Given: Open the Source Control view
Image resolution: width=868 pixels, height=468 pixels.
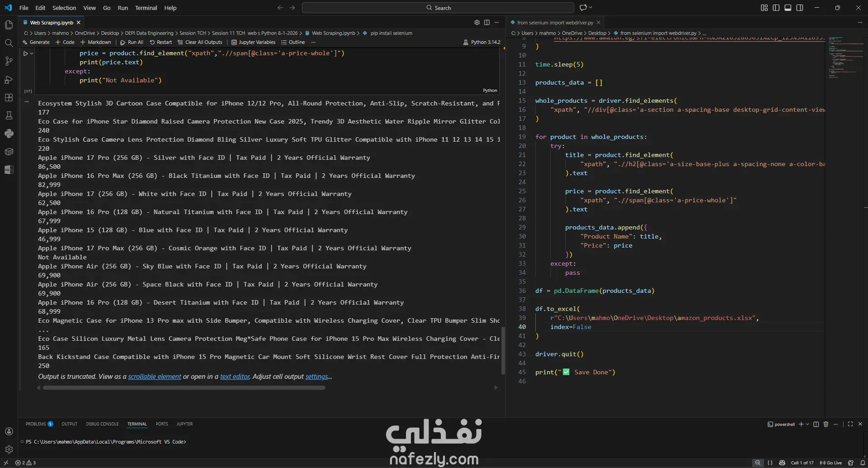Looking at the screenshot, I should pos(9,61).
